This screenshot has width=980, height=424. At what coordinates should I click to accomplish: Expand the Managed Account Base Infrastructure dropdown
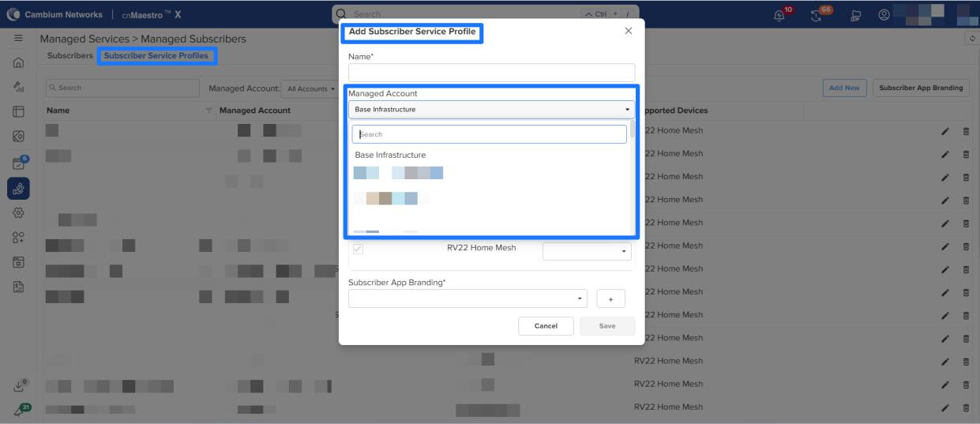(491, 110)
